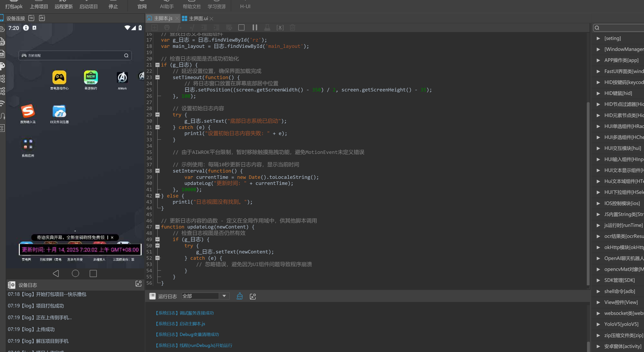
Task: Clear the run log with the broom icon
Action: point(240,296)
